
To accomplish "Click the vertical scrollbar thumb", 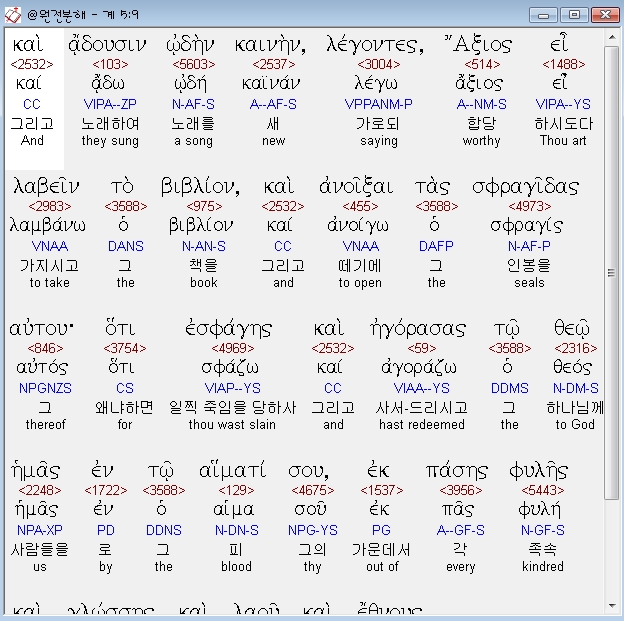I will coord(612,272).
